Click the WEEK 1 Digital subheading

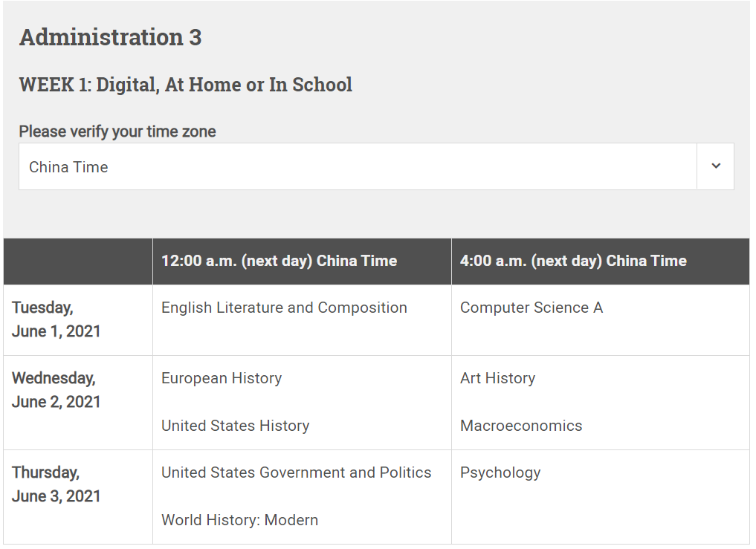(x=186, y=85)
